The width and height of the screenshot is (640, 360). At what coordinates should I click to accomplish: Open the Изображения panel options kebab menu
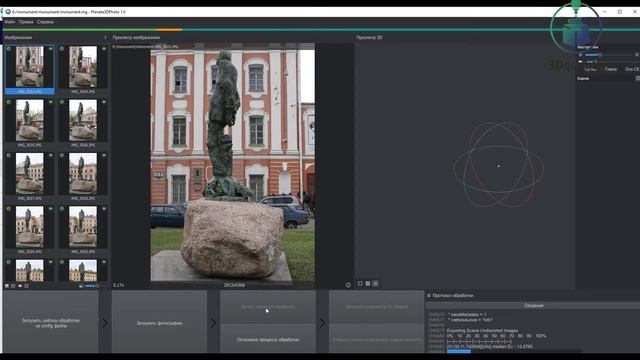coord(105,38)
